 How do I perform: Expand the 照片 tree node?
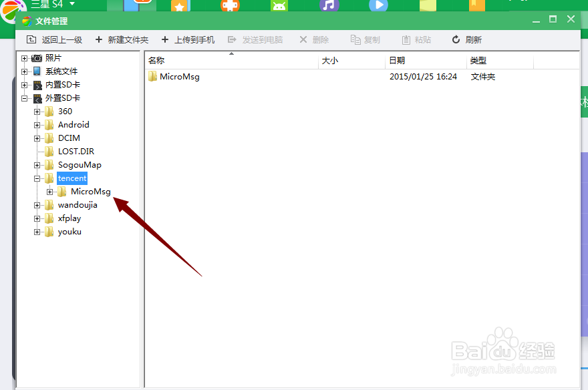pyautogui.click(x=24, y=58)
